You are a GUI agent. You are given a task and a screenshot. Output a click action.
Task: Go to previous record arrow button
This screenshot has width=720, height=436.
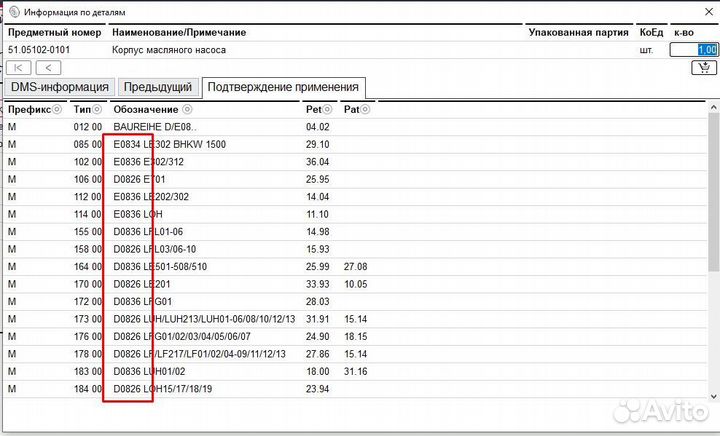[48, 68]
